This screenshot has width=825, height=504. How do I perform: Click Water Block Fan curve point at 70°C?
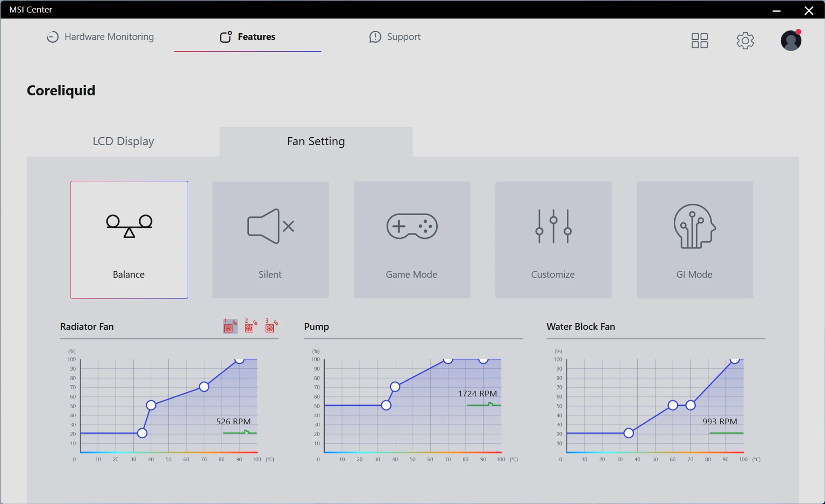tap(691, 405)
